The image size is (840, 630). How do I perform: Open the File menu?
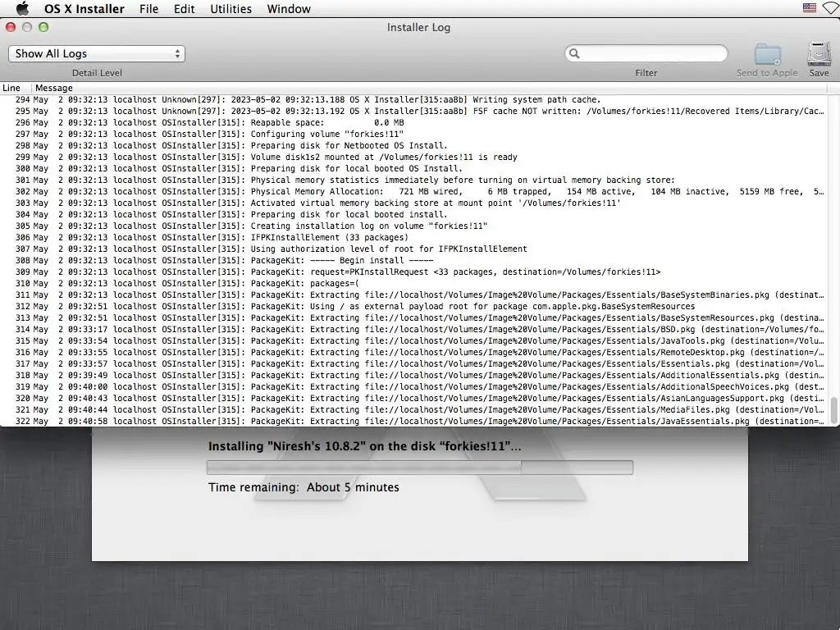coord(148,9)
